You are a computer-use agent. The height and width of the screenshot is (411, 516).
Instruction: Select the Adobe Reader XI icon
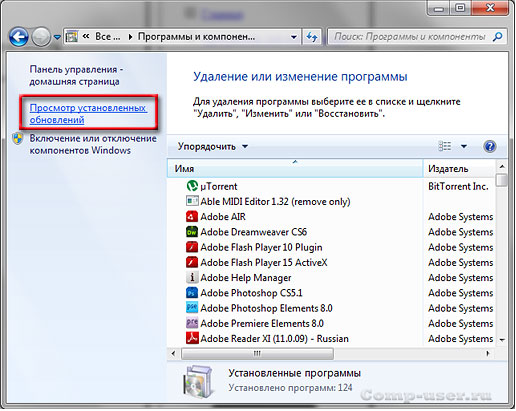[x=192, y=338]
